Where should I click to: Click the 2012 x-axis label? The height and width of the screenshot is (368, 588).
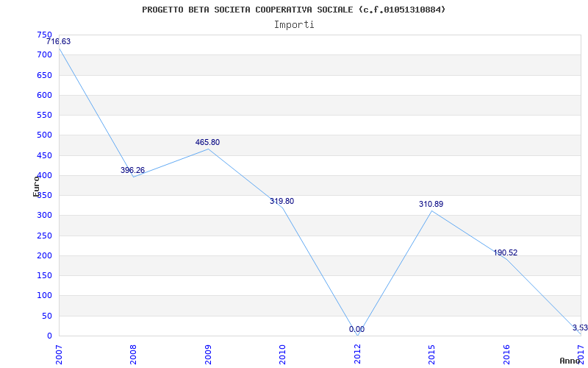pyautogui.click(x=357, y=355)
